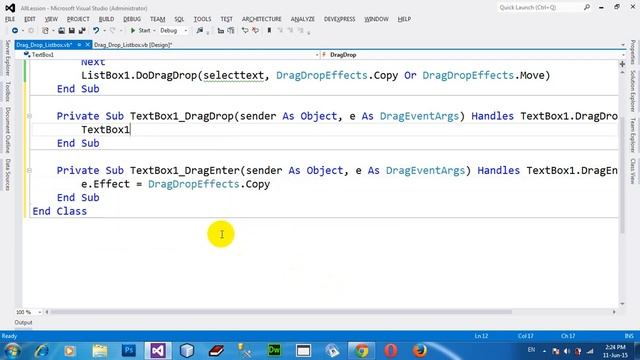Open the FILE menu

coord(10,19)
